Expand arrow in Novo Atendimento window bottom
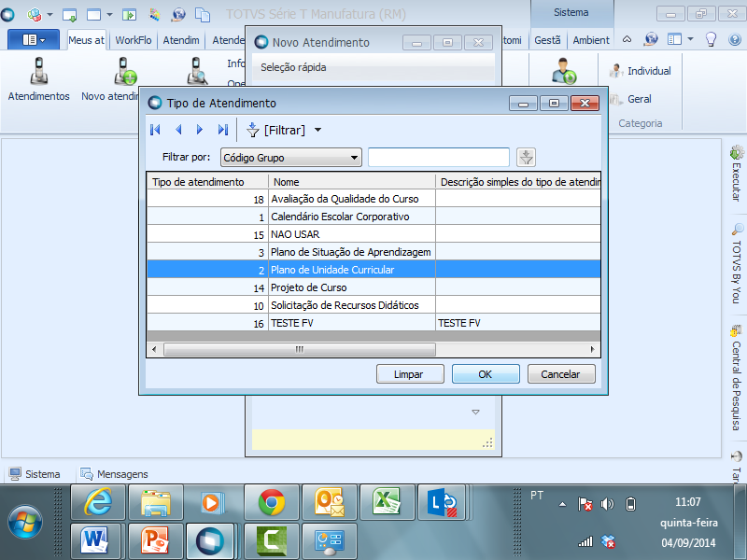Image resolution: width=747 pixels, height=560 pixels. tap(475, 412)
